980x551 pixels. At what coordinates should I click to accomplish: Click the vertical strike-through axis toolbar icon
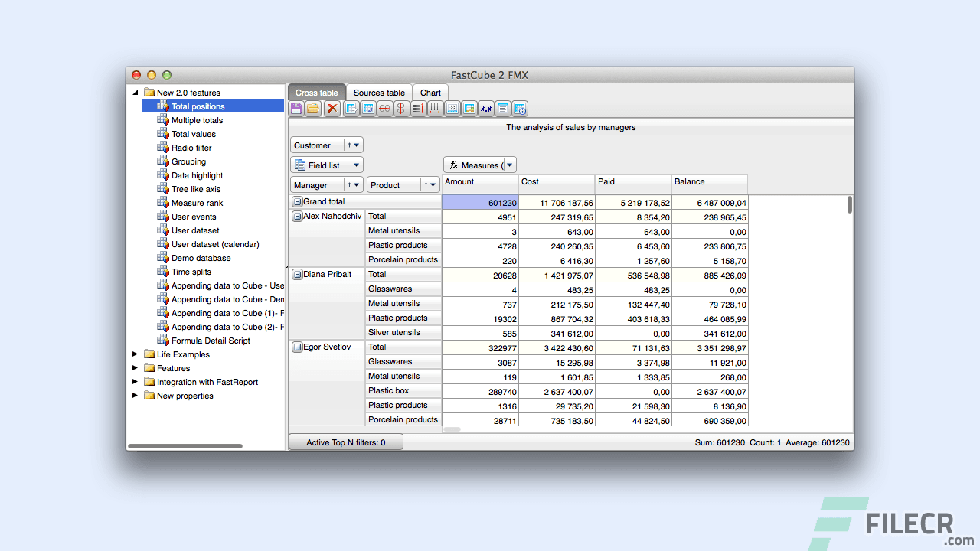(400, 109)
